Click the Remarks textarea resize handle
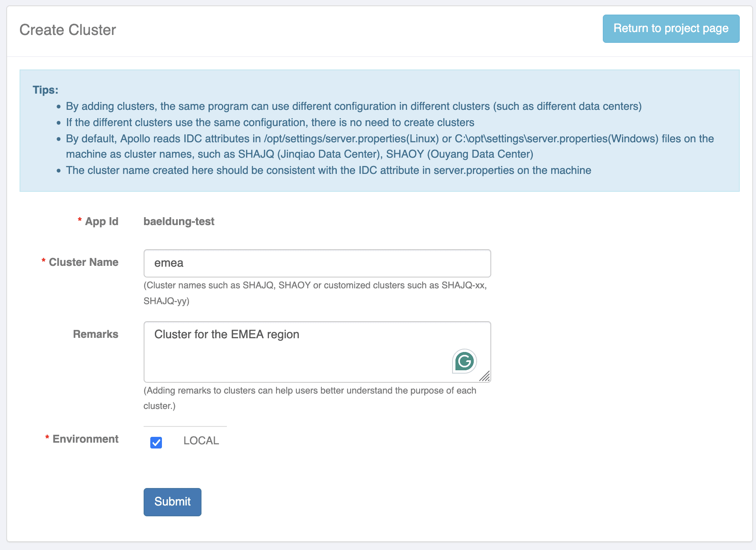 click(485, 377)
